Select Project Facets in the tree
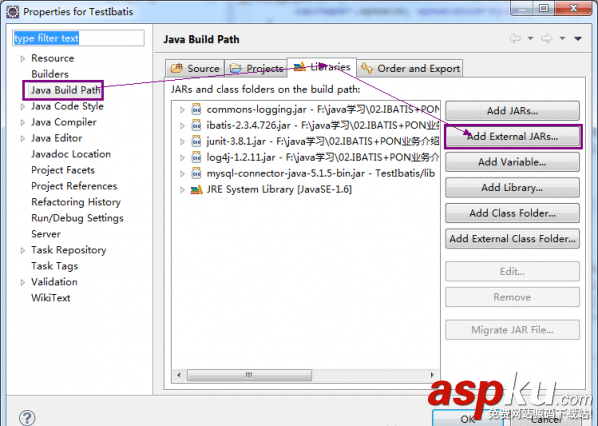Viewport: 598px width, 426px height. click(63, 170)
